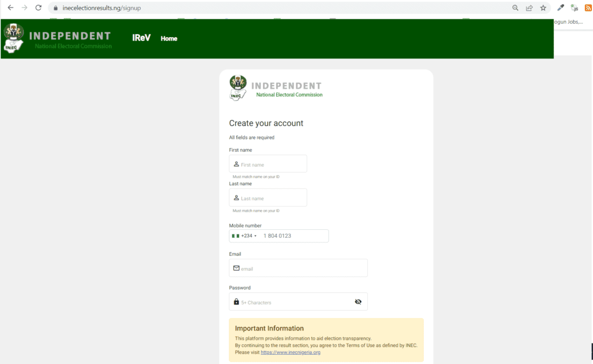Open the eyedropper extension icon

pyautogui.click(x=561, y=8)
